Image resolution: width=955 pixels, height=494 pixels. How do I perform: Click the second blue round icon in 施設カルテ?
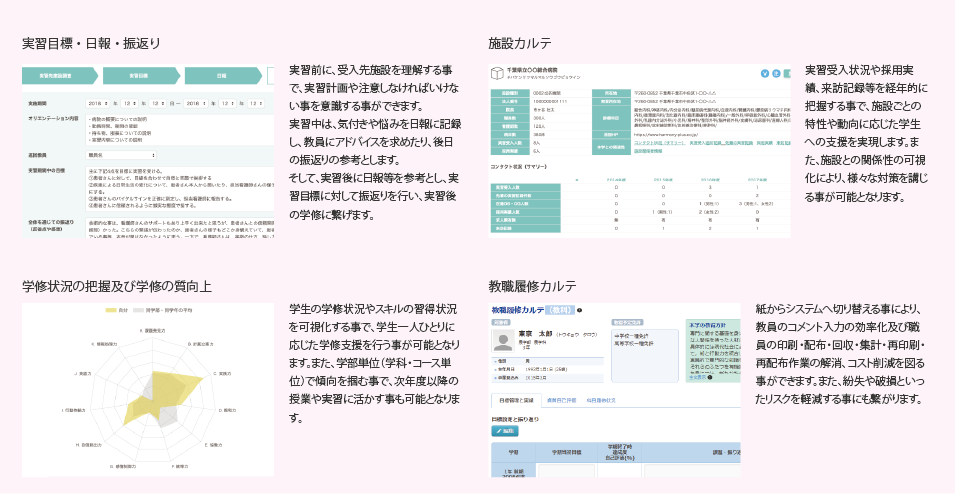pyautogui.click(x=777, y=74)
